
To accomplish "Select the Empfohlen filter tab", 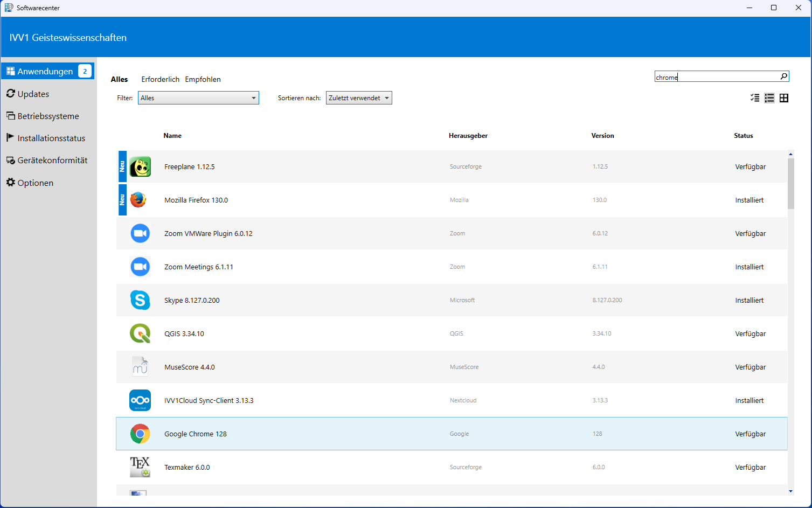I will tap(203, 79).
